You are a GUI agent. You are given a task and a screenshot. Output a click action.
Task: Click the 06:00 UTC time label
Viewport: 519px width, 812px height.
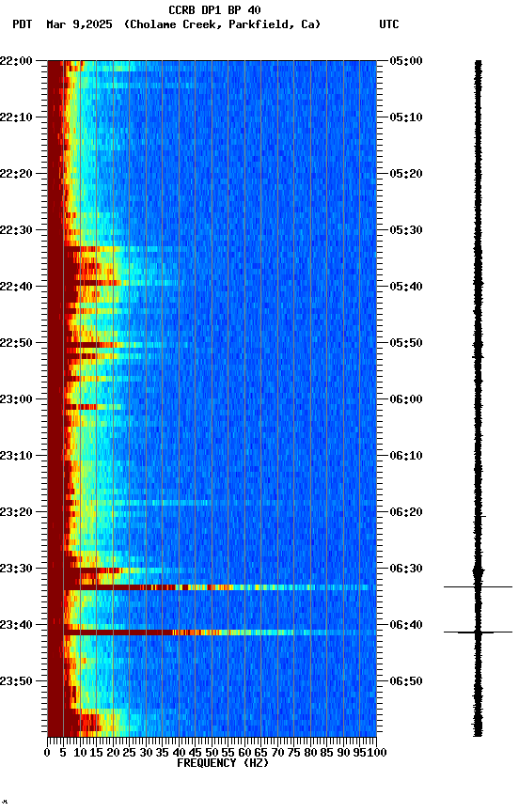tap(405, 399)
